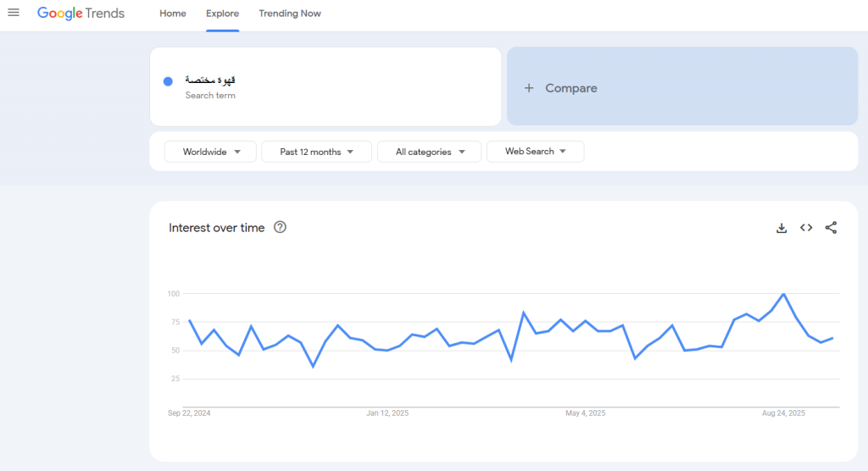Expand the All categories dropdown
This screenshot has width=868, height=471.
[x=429, y=152]
